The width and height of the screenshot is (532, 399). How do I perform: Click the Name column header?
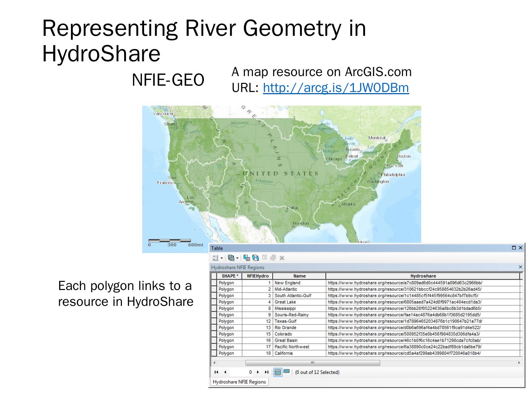[x=299, y=276]
